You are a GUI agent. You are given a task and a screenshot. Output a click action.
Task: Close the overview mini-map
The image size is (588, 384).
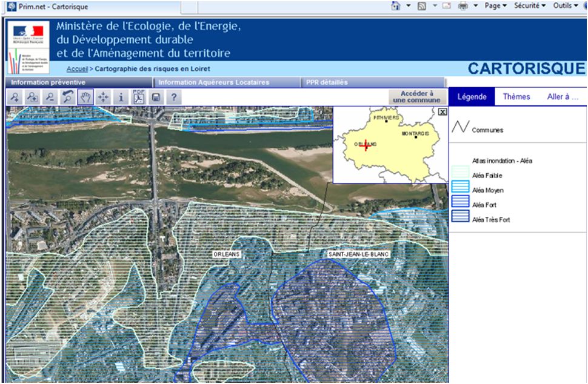coord(442,111)
